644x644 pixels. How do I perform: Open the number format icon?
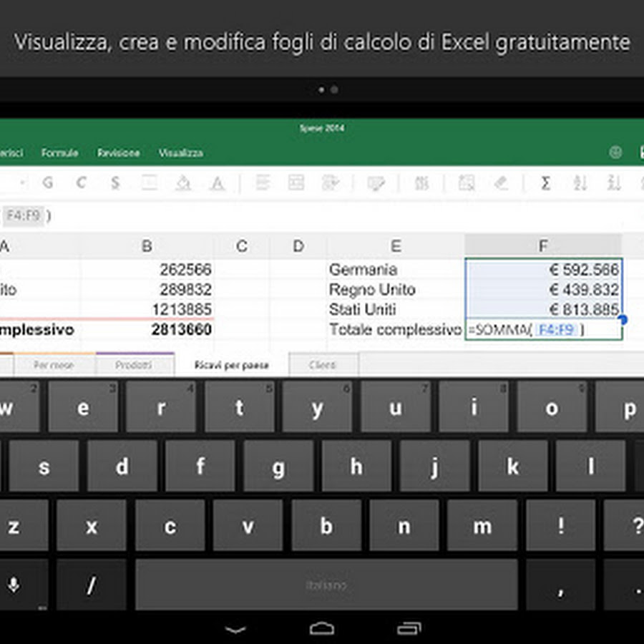[x=421, y=183]
